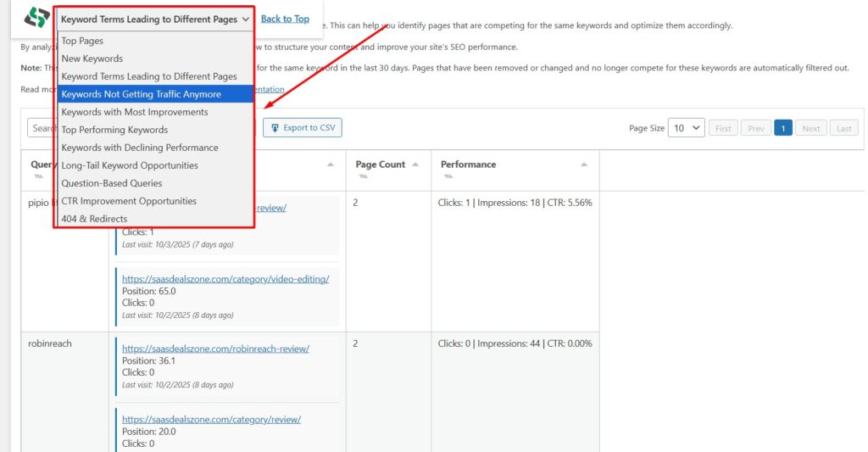
Task: Select Long-Tail Keyword Opportunities option
Action: tap(130, 165)
